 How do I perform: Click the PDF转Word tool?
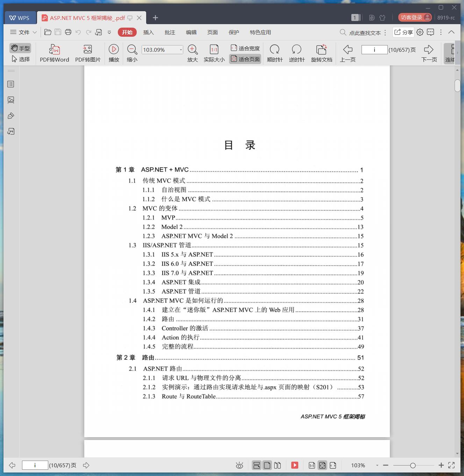coord(55,53)
